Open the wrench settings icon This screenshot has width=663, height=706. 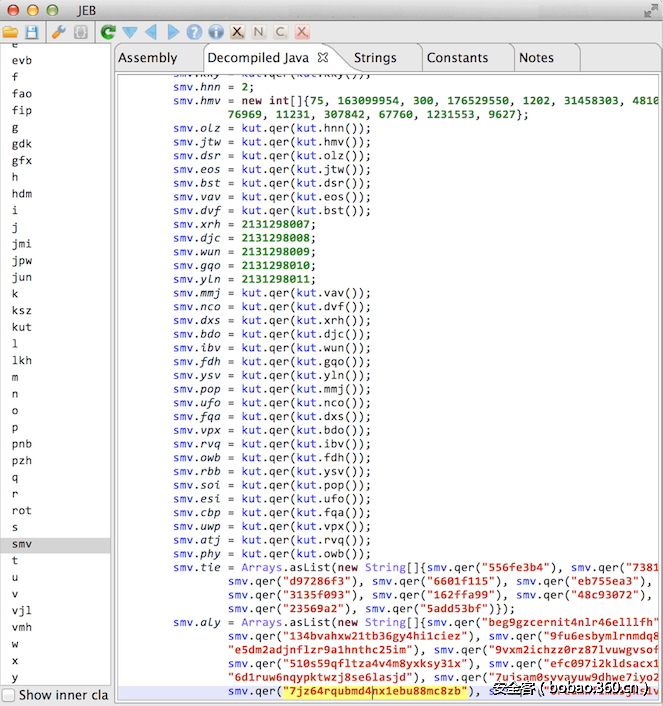(59, 33)
